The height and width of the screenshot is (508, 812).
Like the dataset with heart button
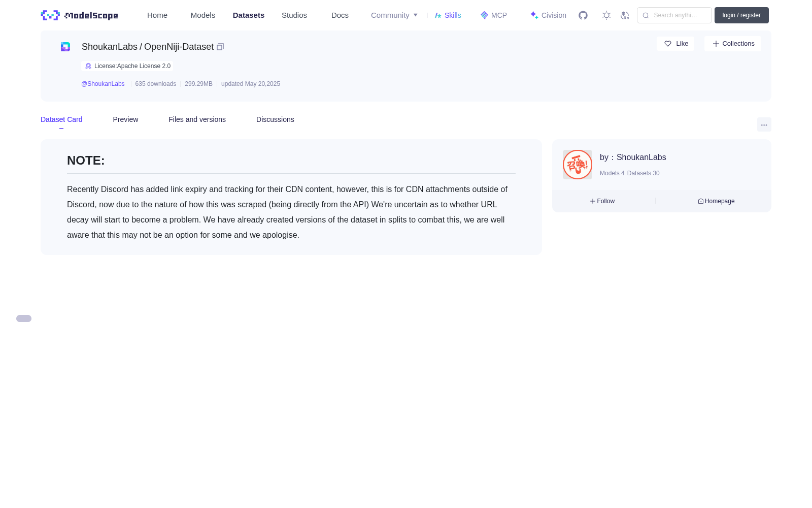coord(675,44)
